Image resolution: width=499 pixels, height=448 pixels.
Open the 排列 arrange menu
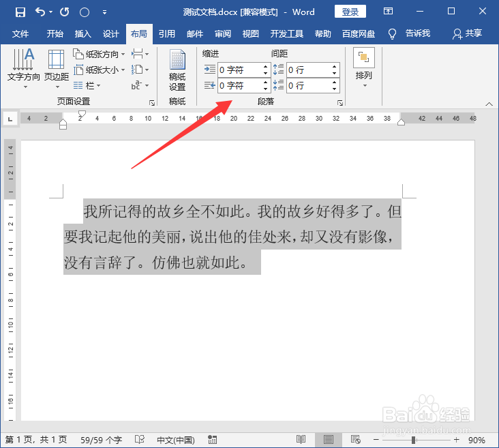tap(364, 68)
